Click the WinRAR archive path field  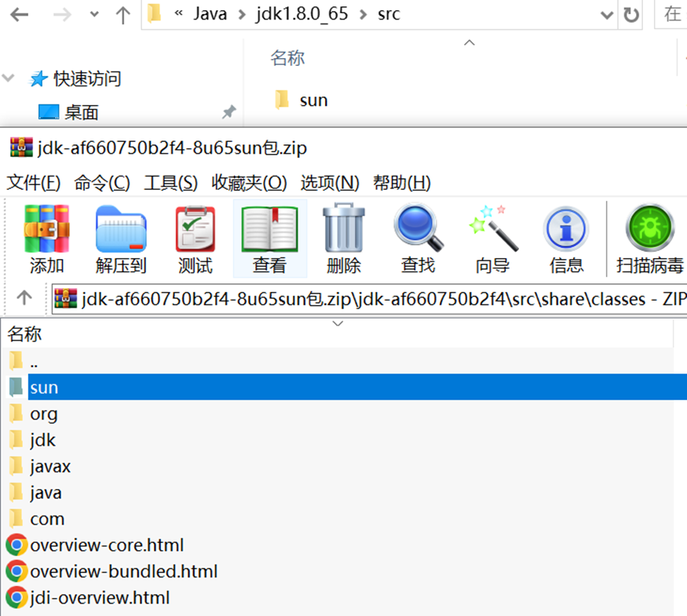coord(369,299)
